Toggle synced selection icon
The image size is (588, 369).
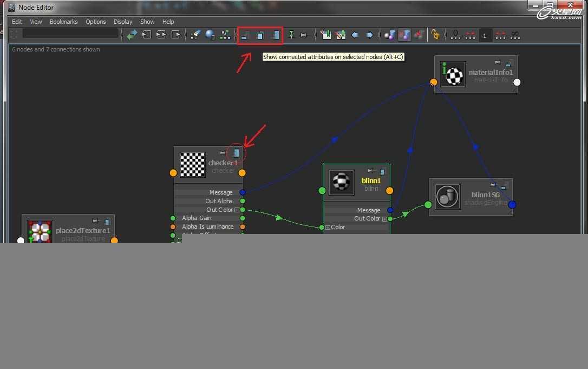point(390,35)
